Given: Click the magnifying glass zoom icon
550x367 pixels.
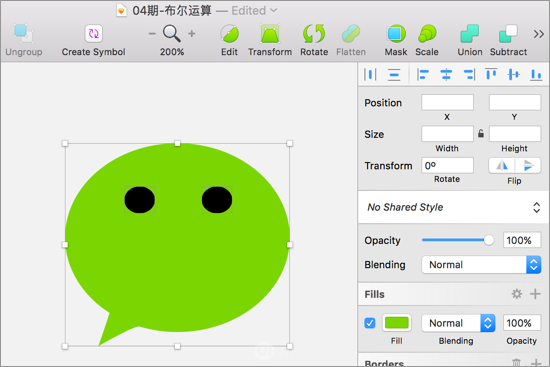Looking at the screenshot, I should click(x=172, y=33).
